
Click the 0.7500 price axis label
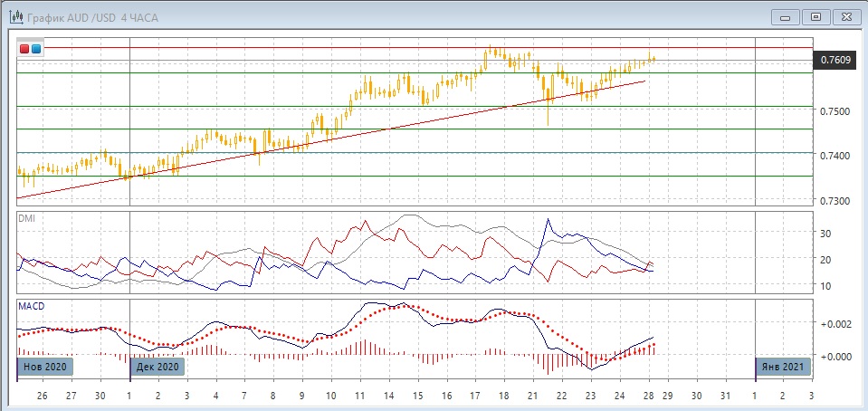pyautogui.click(x=835, y=111)
